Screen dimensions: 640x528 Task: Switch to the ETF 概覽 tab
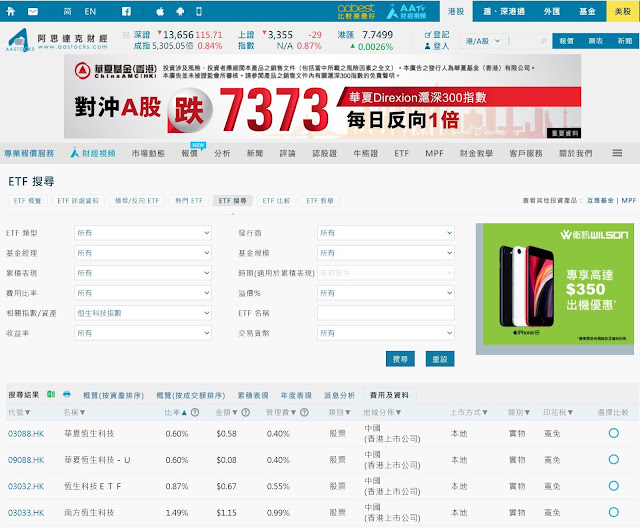27,201
